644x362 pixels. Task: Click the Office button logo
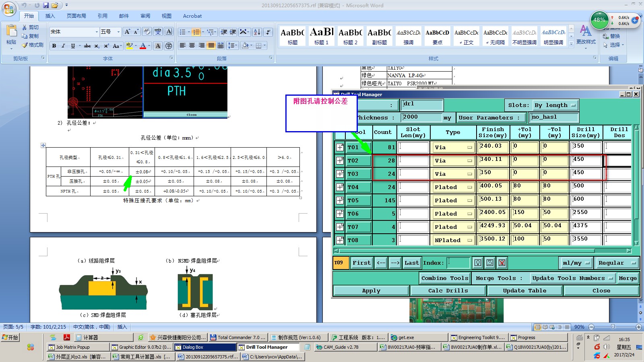[x=9, y=9]
